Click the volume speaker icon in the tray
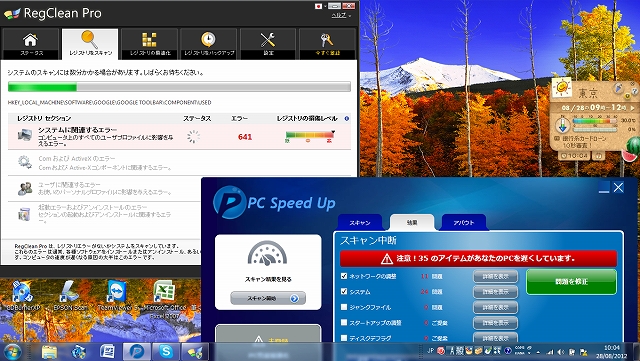Screen dimensions: 640x361 pyautogui.click(x=561, y=352)
